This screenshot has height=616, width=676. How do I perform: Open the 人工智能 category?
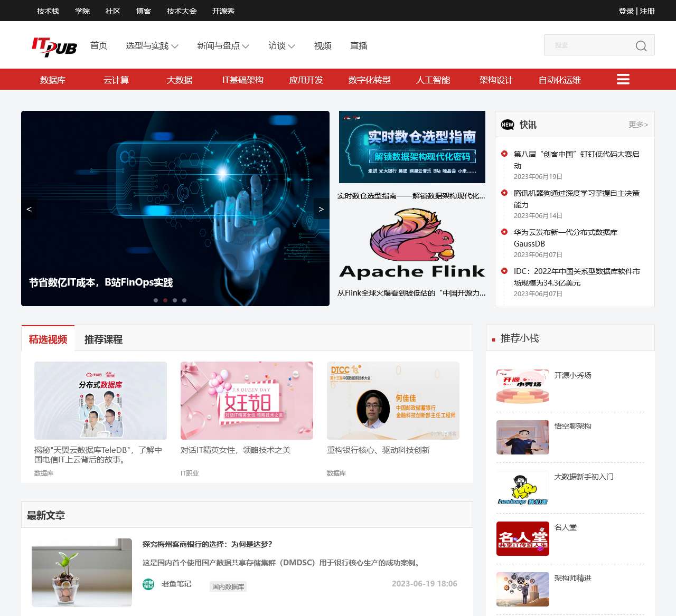coord(433,80)
